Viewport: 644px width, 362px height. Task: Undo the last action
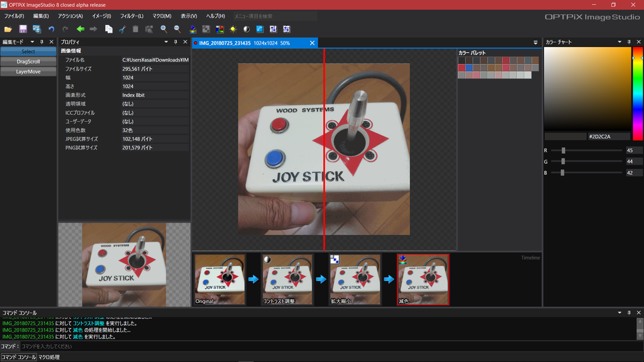point(52,29)
